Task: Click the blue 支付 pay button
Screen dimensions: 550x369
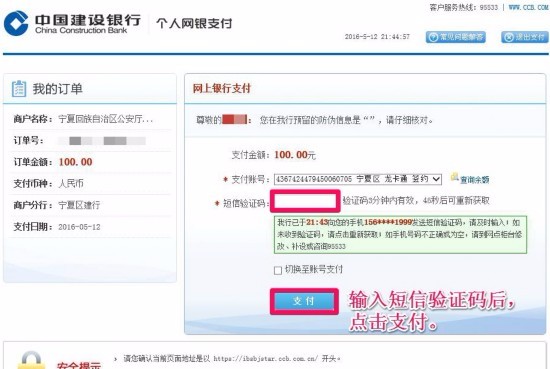Action: pyautogui.click(x=304, y=301)
